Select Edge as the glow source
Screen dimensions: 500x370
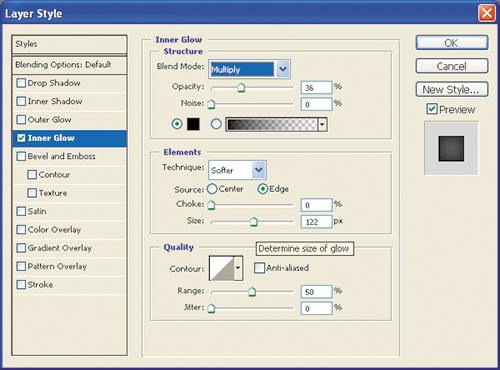pyautogui.click(x=263, y=189)
